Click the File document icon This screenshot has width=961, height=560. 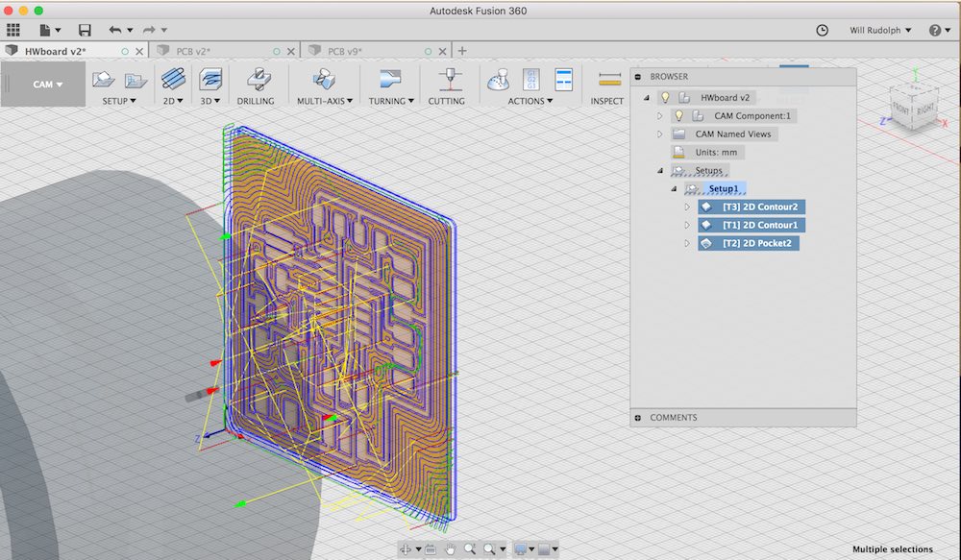pos(45,30)
